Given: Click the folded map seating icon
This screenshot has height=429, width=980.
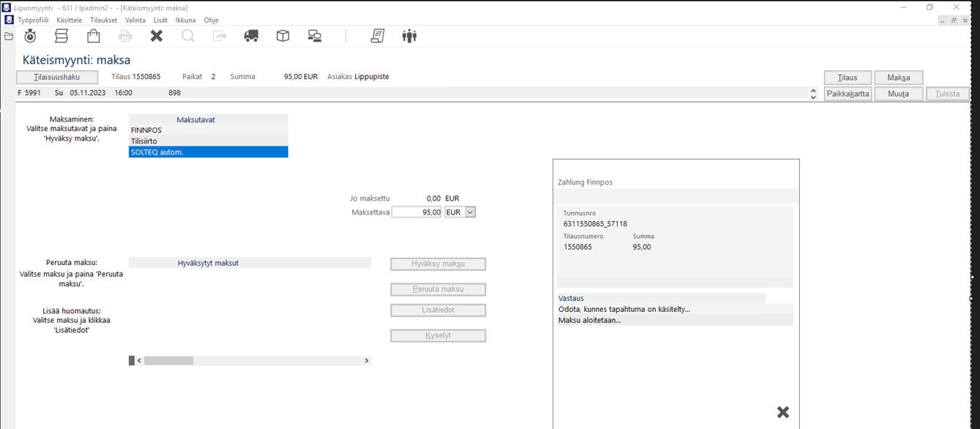Looking at the screenshot, I should tap(61, 36).
